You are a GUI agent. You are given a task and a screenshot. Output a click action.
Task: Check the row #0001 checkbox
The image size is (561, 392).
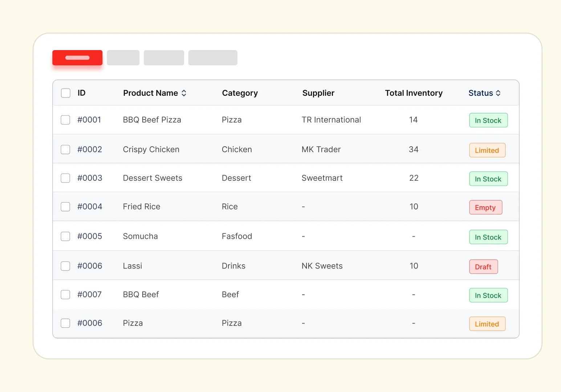pos(65,120)
